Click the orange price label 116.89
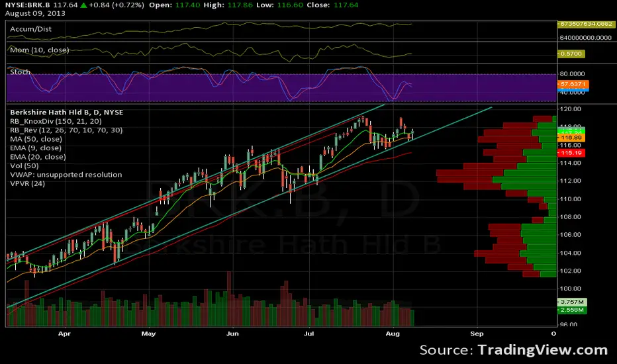The width and height of the screenshot is (617, 364). (571, 138)
